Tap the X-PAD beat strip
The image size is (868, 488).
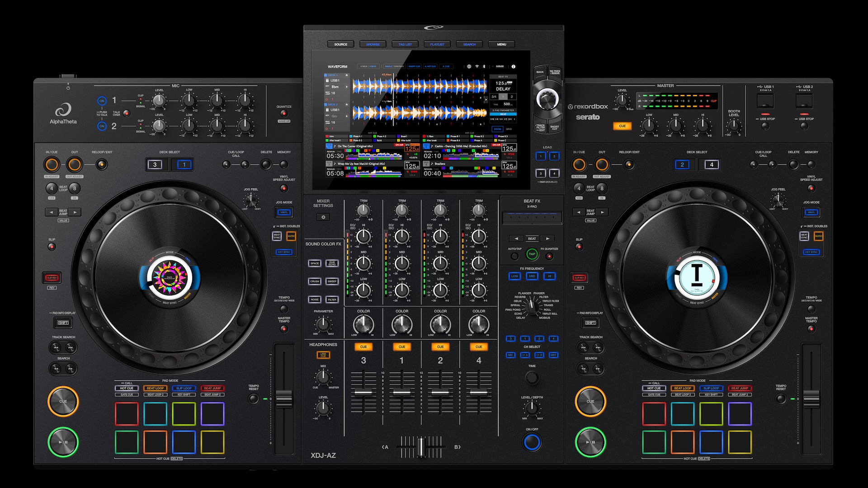531,218
